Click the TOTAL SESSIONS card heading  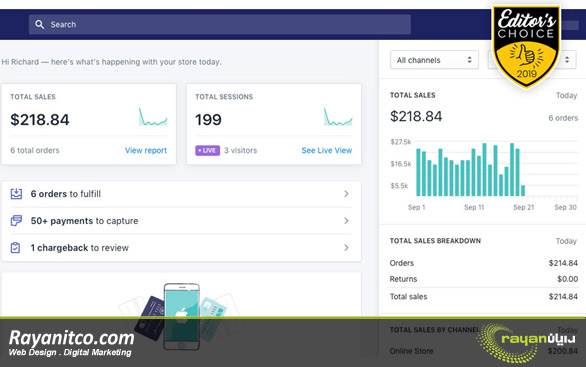(x=224, y=97)
